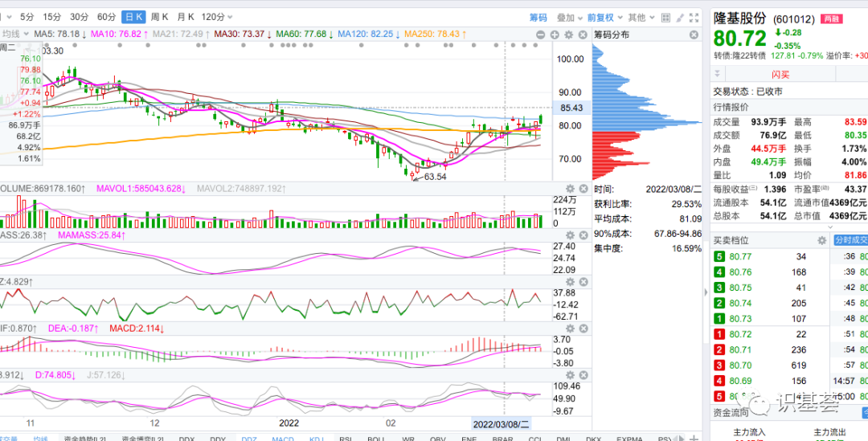Image resolution: width=868 pixels, height=441 pixels.
Task: Select the 周K weekly chart tab
Action: coord(159,17)
